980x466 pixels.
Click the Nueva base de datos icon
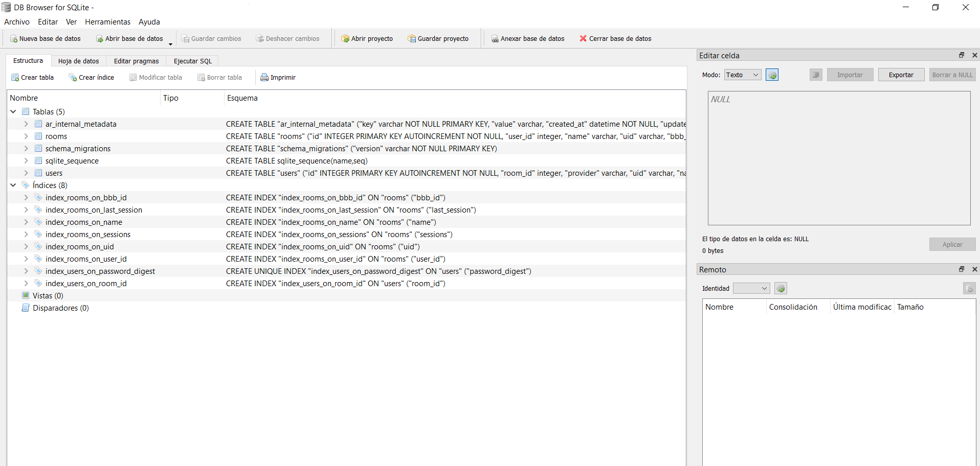[x=14, y=39]
